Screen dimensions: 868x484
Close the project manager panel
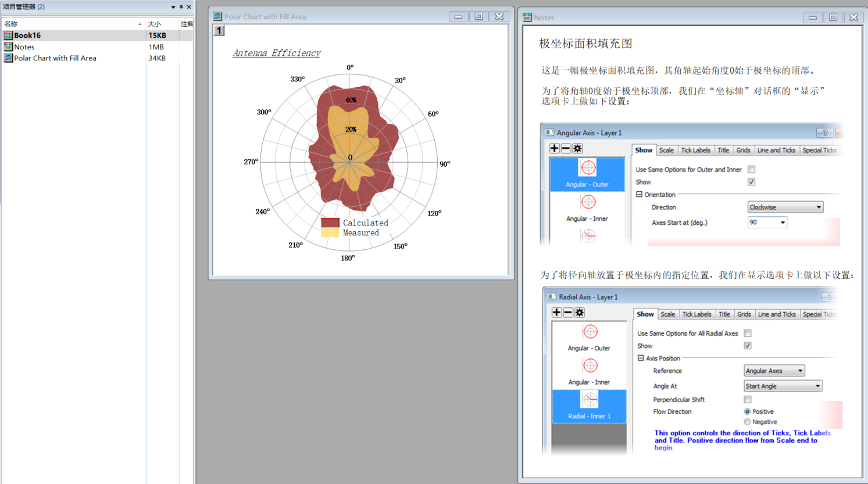[189, 7]
